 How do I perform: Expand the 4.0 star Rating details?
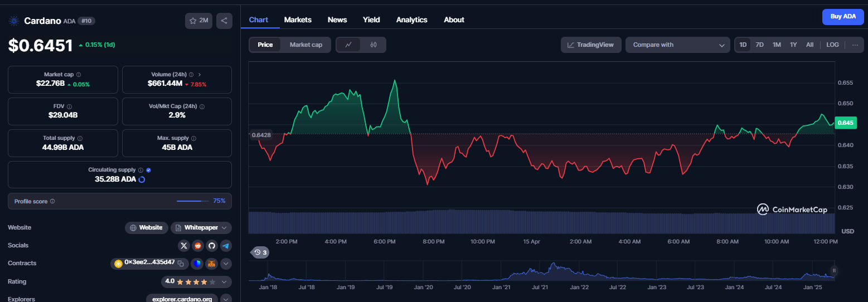(196, 281)
